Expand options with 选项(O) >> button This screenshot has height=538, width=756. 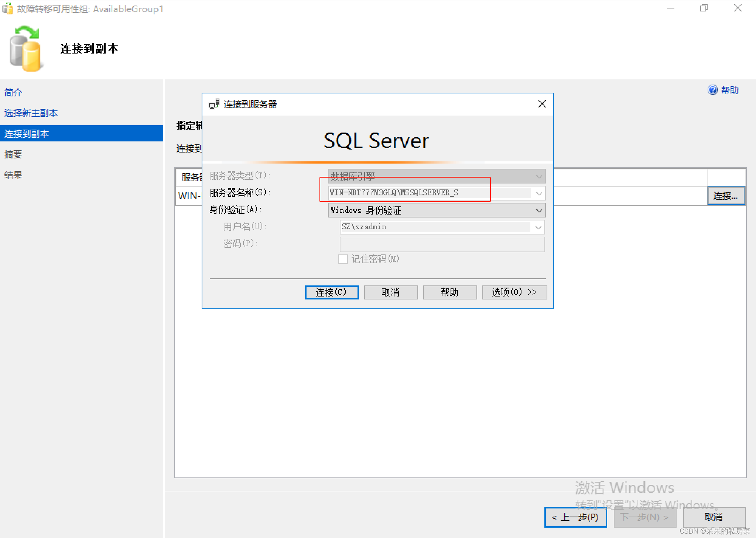(514, 292)
